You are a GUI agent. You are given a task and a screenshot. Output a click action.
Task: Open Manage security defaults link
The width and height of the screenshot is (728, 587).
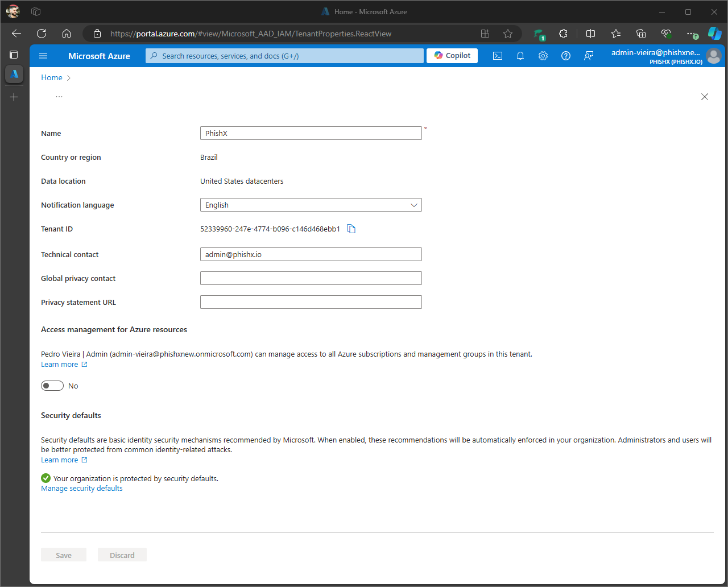[x=82, y=488]
